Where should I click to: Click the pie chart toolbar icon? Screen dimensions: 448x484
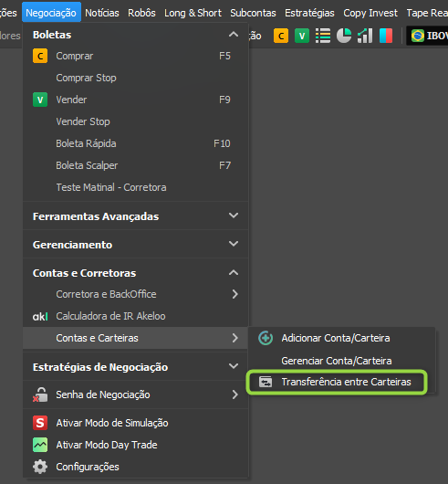point(344,36)
